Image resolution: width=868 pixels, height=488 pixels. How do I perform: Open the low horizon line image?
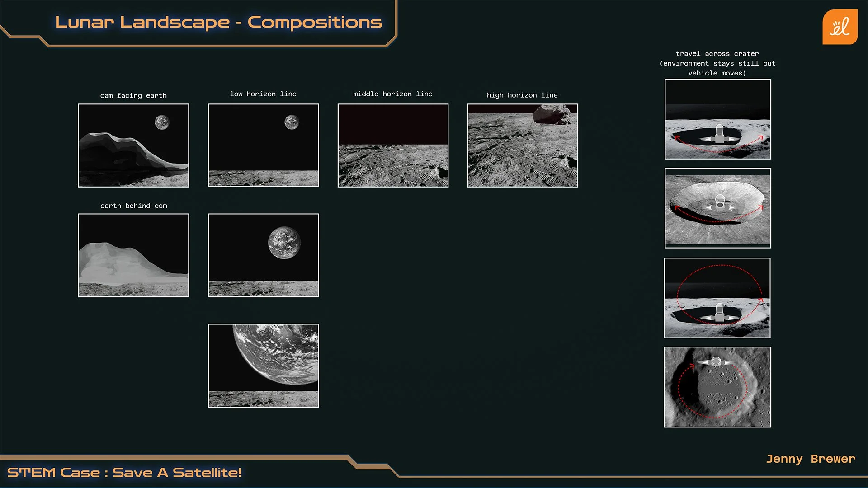coord(263,145)
